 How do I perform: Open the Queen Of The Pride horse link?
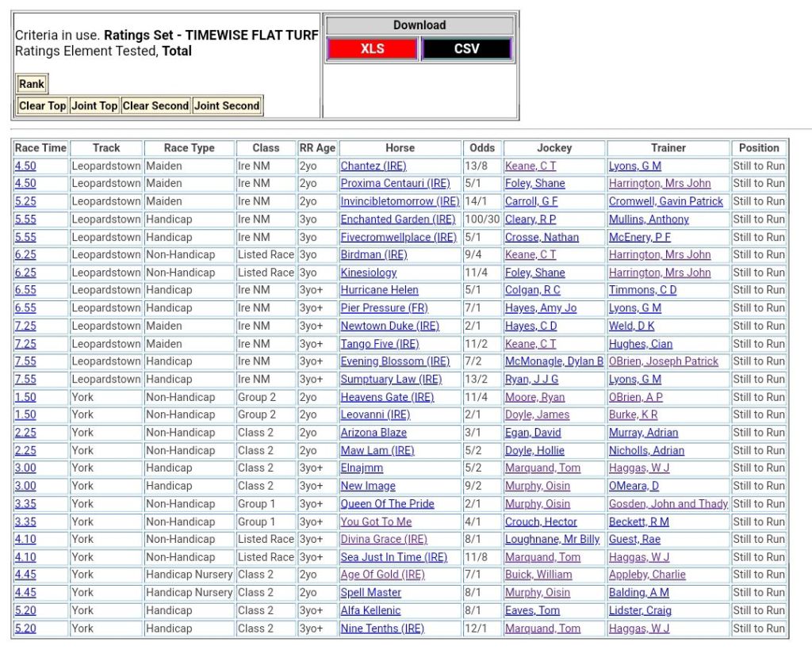[x=387, y=504]
